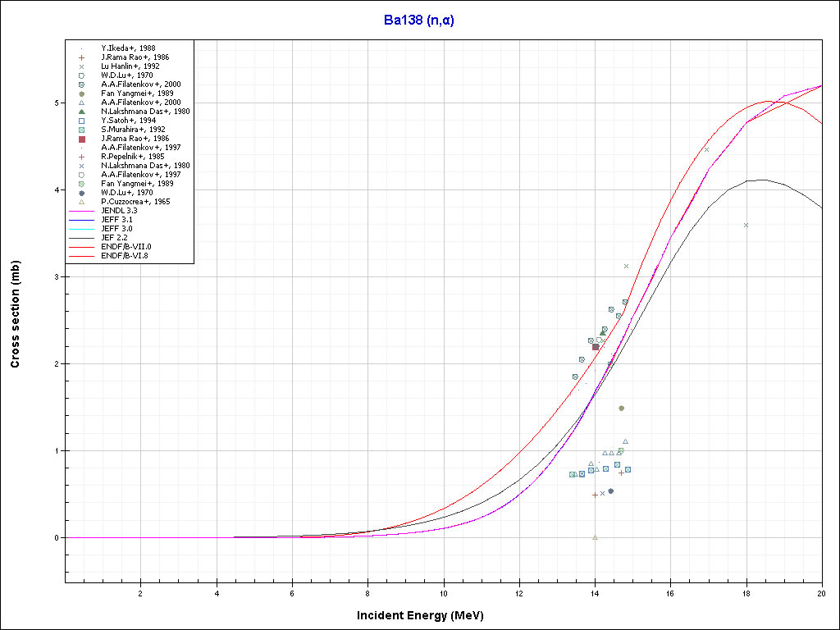
Task: Click the cyan JEFF 3.0 line sample
Action: [81, 229]
